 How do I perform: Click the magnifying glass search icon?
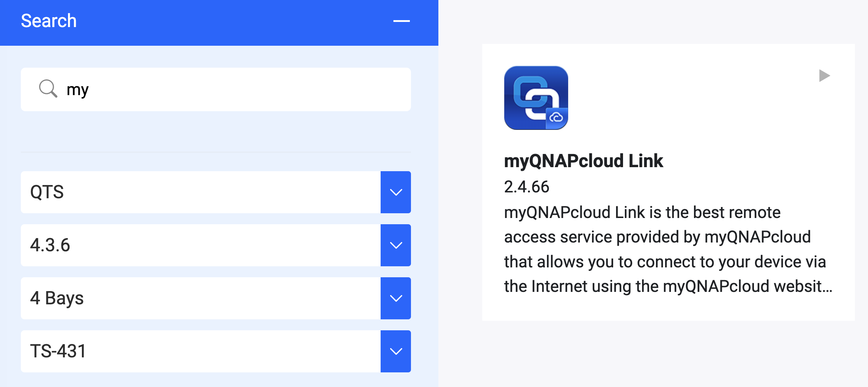[48, 89]
